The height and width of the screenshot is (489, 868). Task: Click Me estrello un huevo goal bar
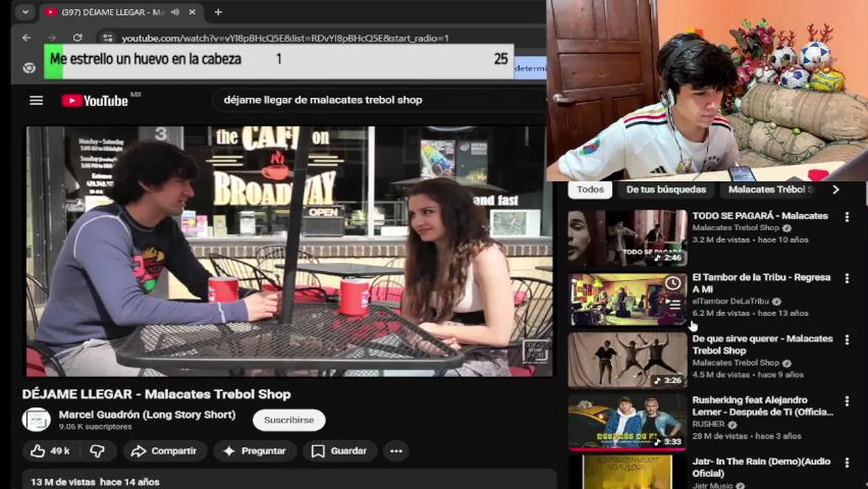click(x=279, y=60)
